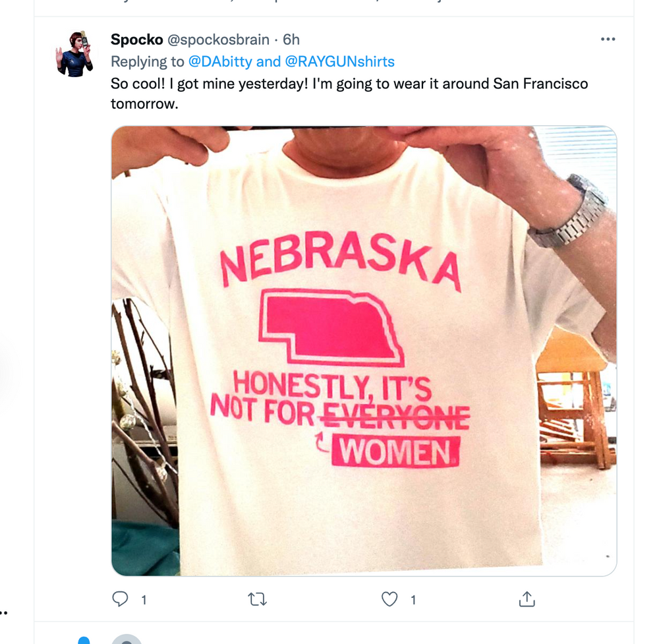Click the ellipsis at the left page edge
The height and width of the screenshot is (644, 659).
4,612
